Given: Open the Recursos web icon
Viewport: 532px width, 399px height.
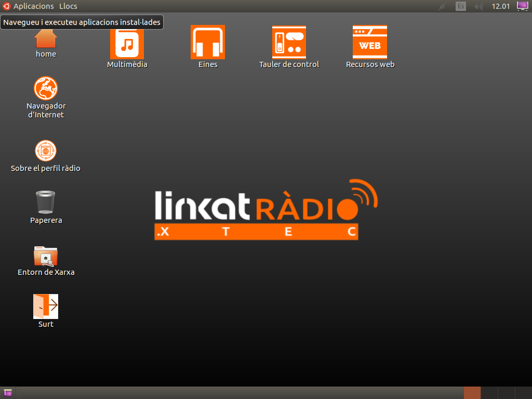Looking at the screenshot, I should 370,43.
